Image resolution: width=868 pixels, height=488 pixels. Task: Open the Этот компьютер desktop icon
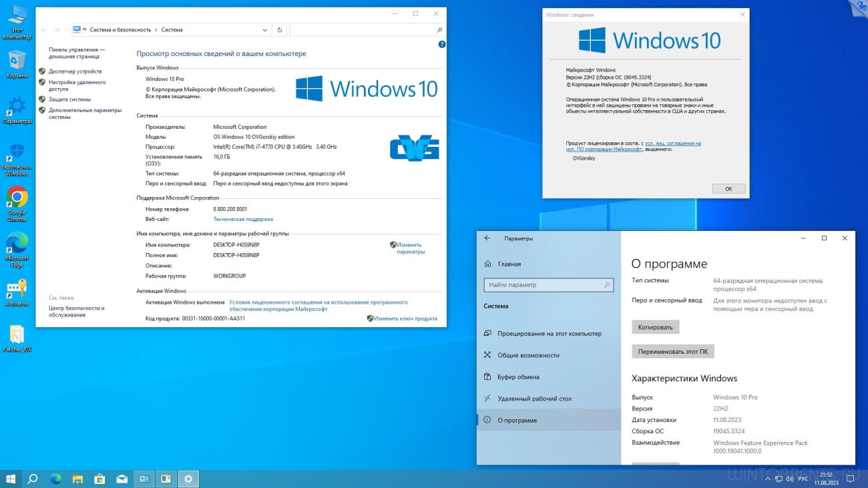[x=17, y=21]
